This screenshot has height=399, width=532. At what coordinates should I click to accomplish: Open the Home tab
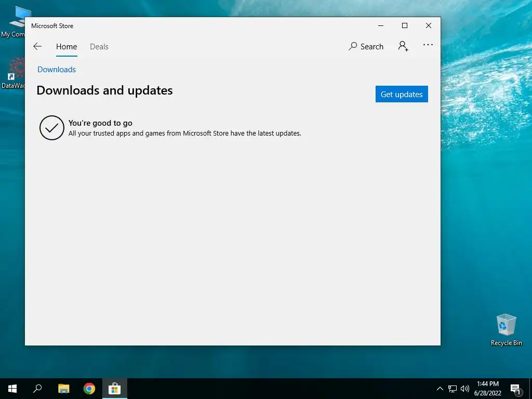[66, 46]
